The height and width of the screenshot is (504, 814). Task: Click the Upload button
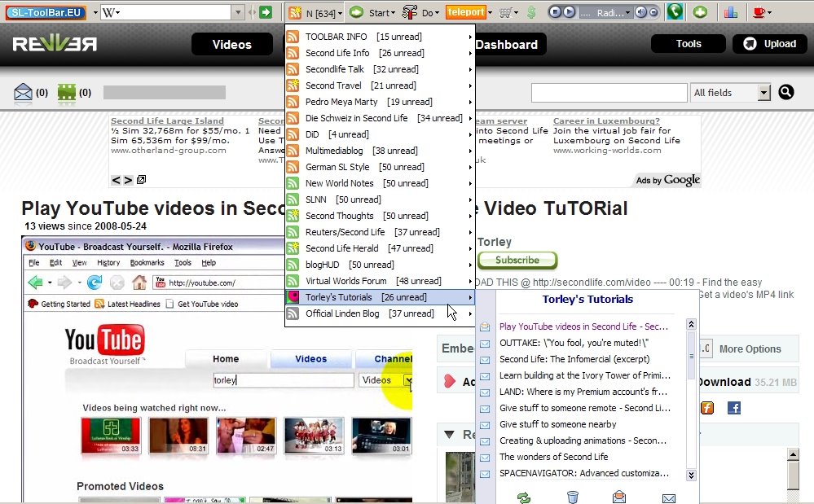[770, 44]
